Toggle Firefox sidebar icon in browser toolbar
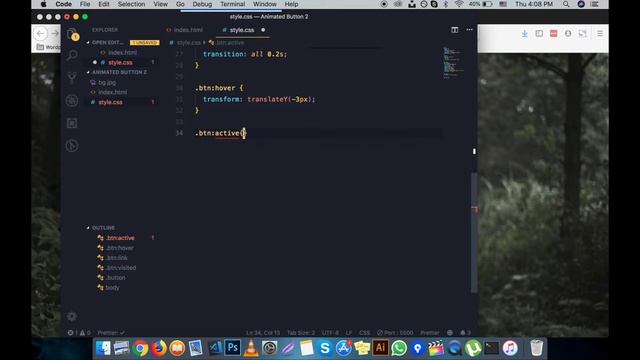 [x=539, y=33]
